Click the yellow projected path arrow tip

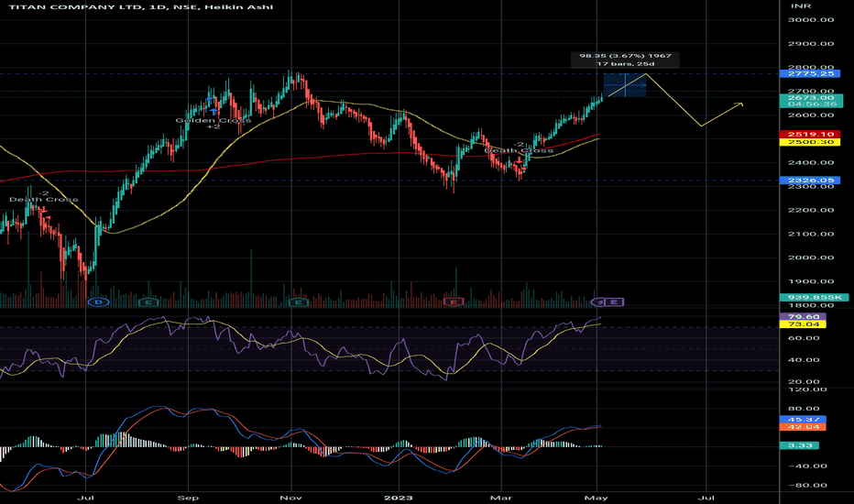tap(739, 104)
